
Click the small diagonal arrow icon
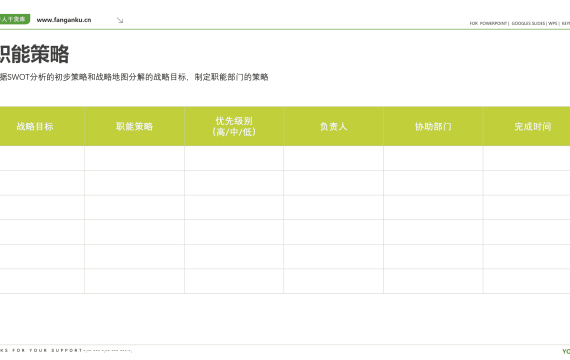pos(120,20)
